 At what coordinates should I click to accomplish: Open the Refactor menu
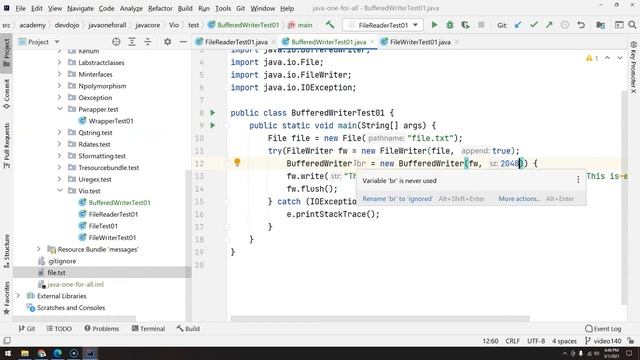point(160,8)
